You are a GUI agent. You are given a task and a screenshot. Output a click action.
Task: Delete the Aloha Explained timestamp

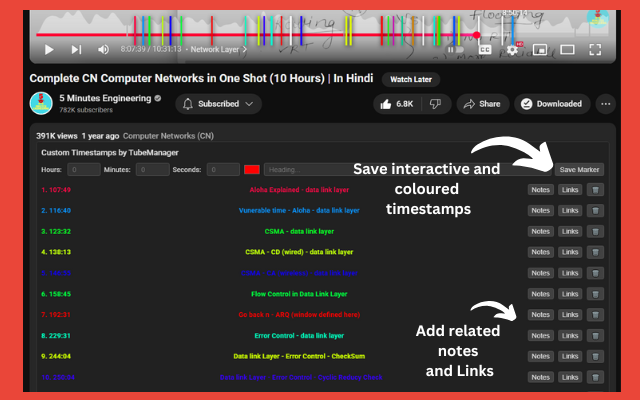[595, 190]
